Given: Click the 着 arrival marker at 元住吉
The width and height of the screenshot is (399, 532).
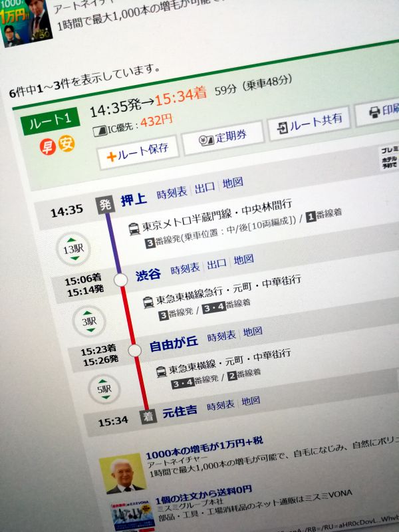Looking at the screenshot, I should [x=148, y=417].
